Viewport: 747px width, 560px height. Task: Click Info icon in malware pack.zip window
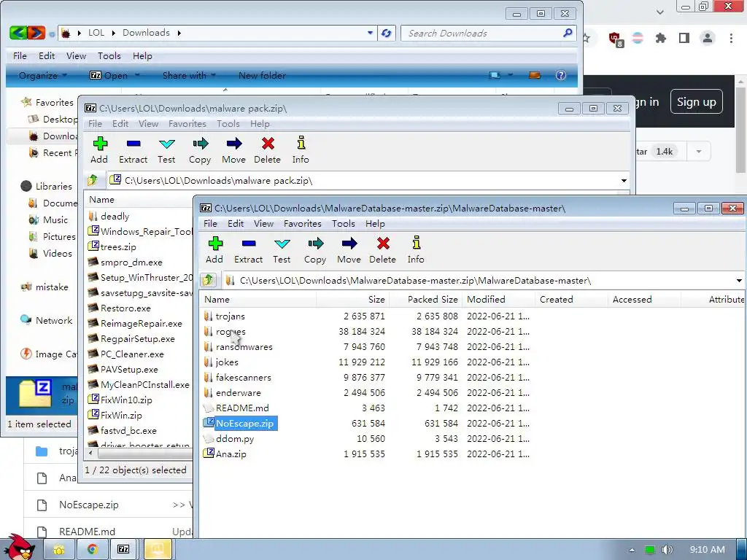click(301, 143)
